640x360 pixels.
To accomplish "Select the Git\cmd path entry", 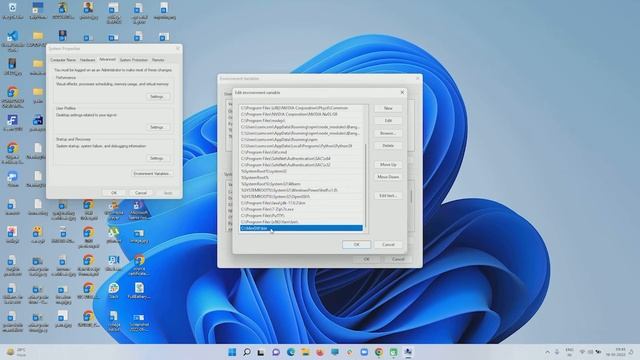I will click(301, 152).
